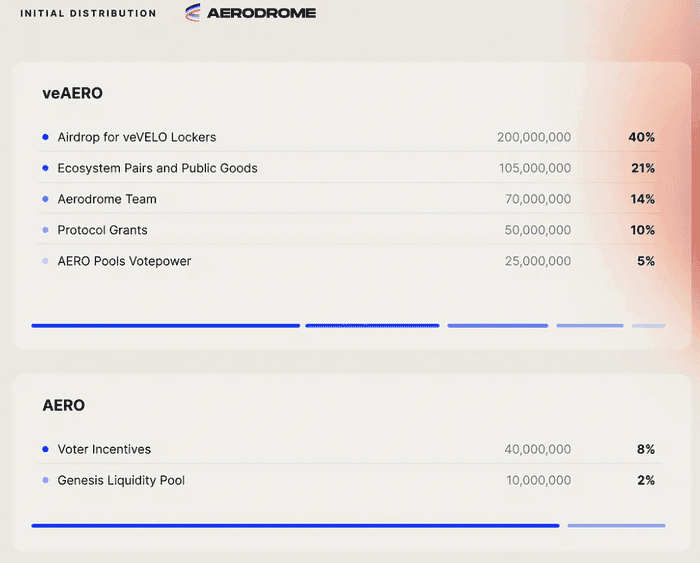Select the Airdrop for veVELO Lockers label
The width and height of the screenshot is (700, 563).
point(137,137)
